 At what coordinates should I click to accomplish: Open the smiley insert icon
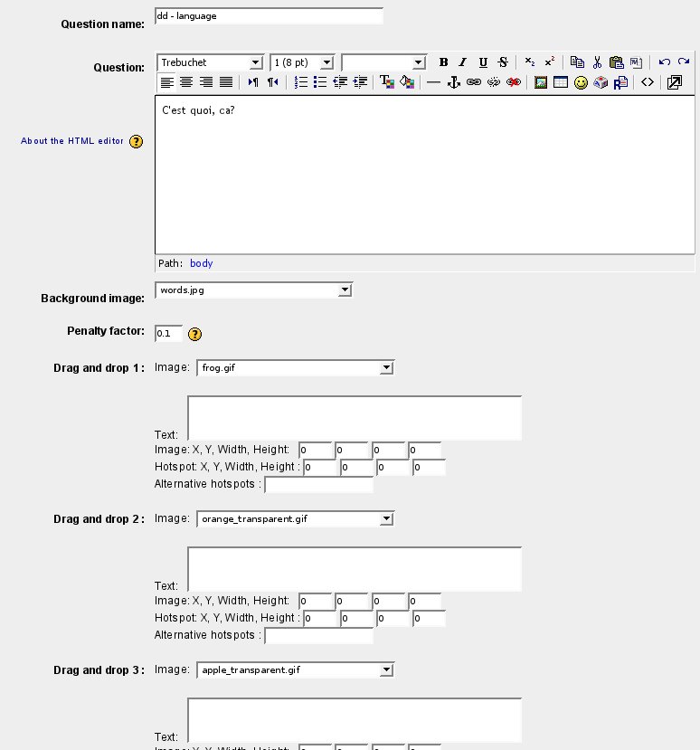click(581, 82)
